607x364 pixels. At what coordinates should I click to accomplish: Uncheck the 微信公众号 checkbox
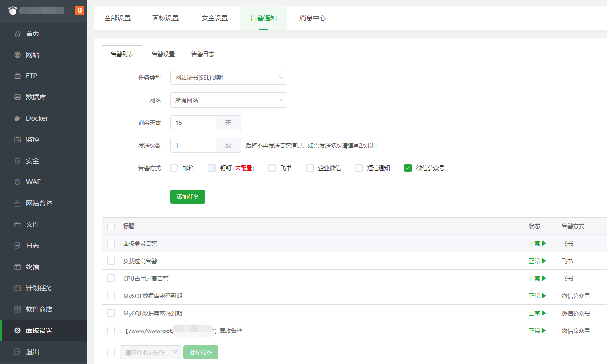[x=408, y=168]
